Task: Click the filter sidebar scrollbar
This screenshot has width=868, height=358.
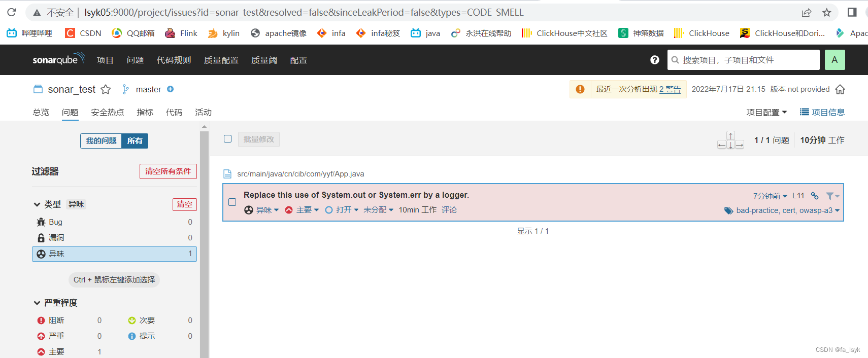Action: 204,243
